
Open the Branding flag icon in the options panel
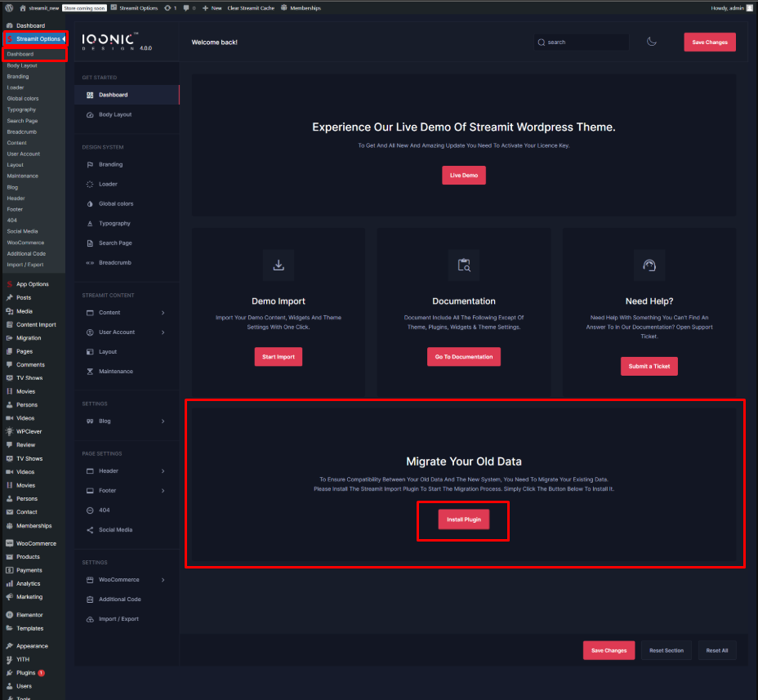click(90, 165)
